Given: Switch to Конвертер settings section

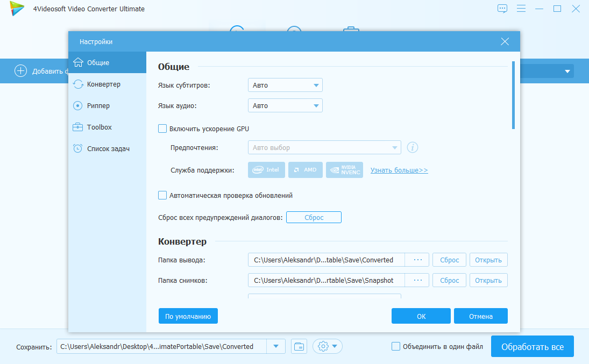Looking at the screenshot, I should [x=103, y=84].
